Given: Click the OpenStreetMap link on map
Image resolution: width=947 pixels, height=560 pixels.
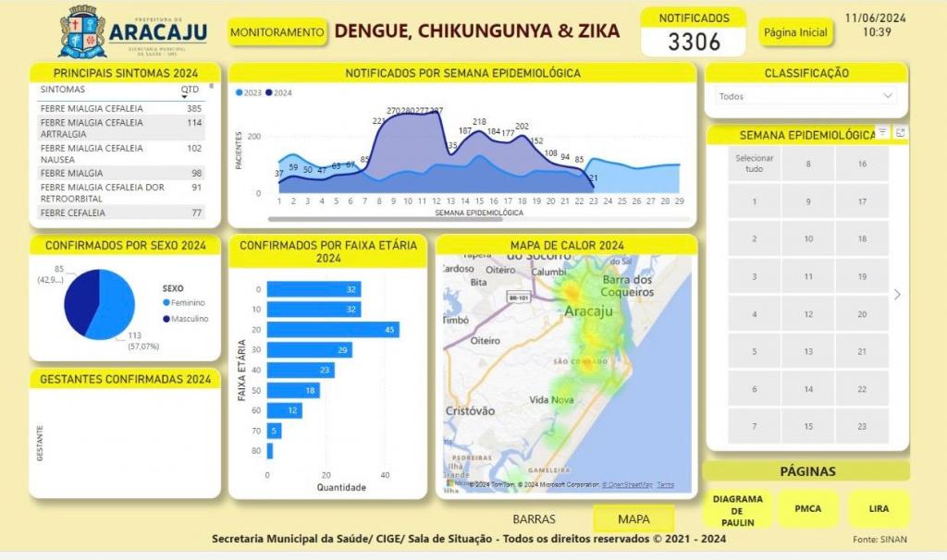Looking at the screenshot, I should (629, 484).
